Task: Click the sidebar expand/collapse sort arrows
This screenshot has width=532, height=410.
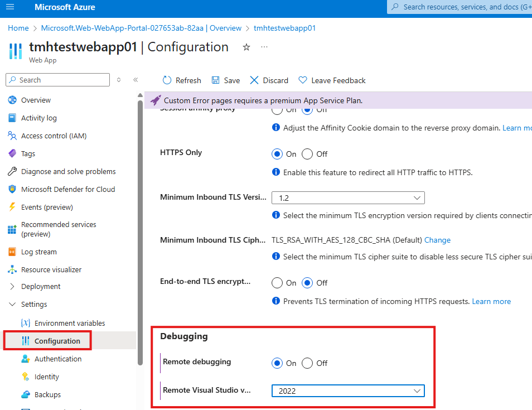Action: tap(119, 80)
